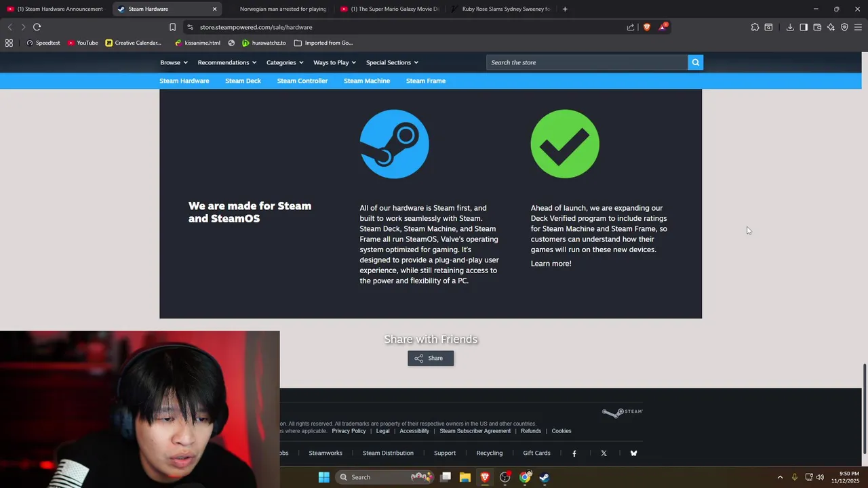The height and width of the screenshot is (488, 868).
Task: Open Steam's Bluesky butterfly icon in footer
Action: click(x=633, y=453)
